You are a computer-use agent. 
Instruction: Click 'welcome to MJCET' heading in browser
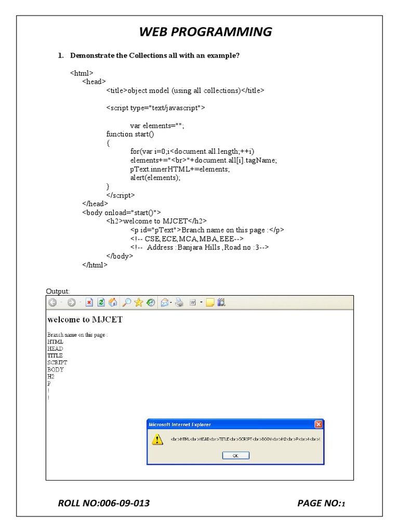tap(85, 320)
